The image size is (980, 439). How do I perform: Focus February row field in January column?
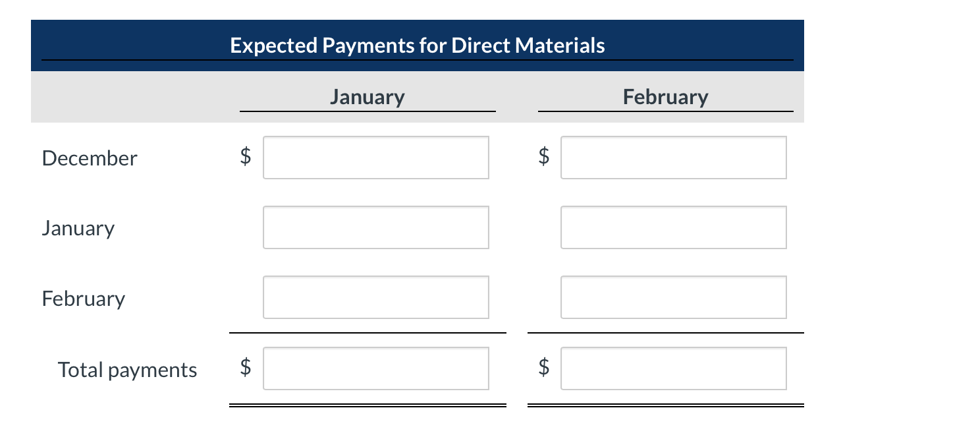376,297
